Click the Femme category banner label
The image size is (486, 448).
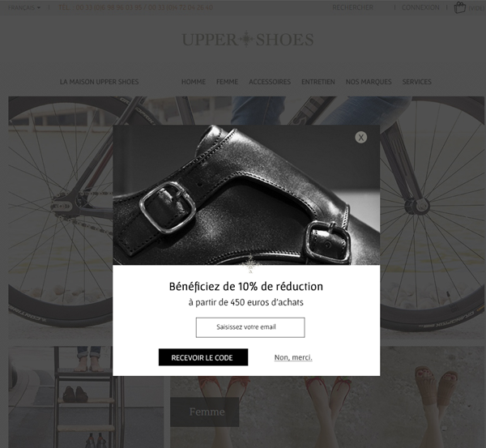[x=205, y=412]
